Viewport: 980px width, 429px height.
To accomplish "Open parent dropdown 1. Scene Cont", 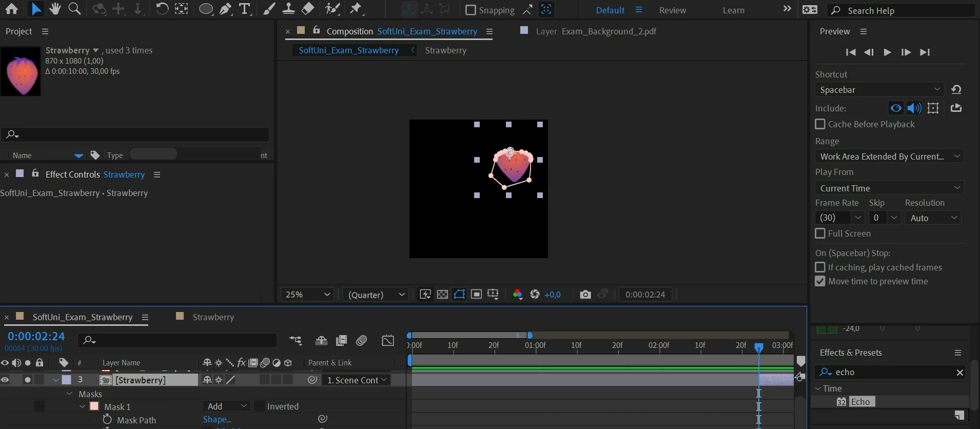I will (357, 380).
